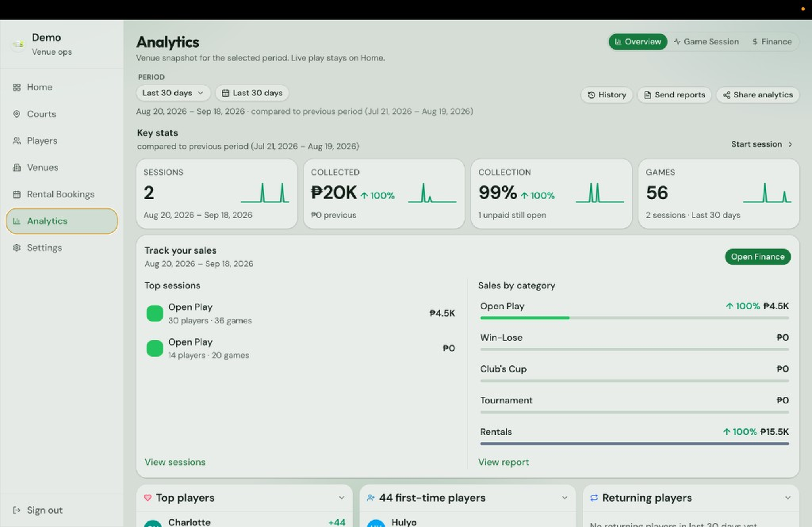The image size is (812, 527).
Task: Click the ₱15.5K Rentals amount
Action: point(774,432)
